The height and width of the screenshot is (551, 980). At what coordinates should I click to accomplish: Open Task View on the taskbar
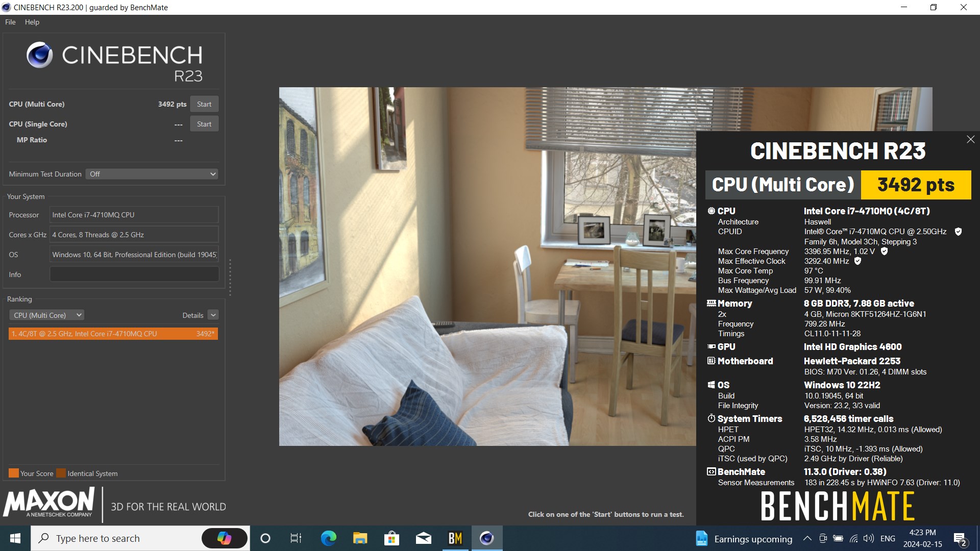[x=296, y=538]
